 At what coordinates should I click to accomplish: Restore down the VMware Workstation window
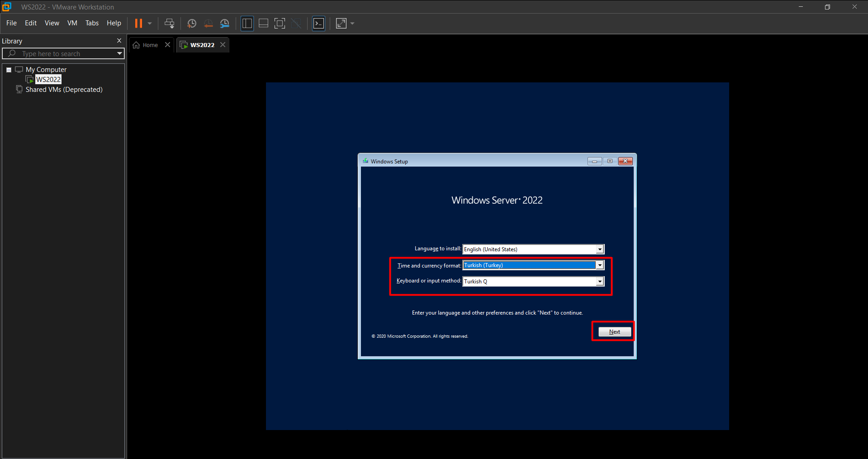click(827, 7)
